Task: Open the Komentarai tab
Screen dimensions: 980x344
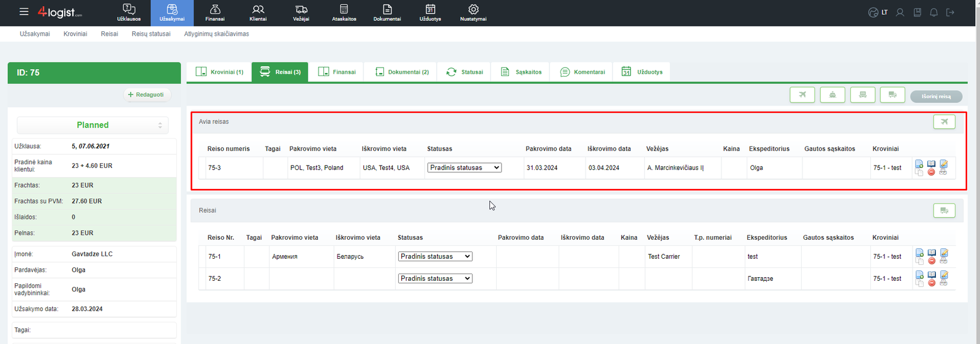Action: 582,72
